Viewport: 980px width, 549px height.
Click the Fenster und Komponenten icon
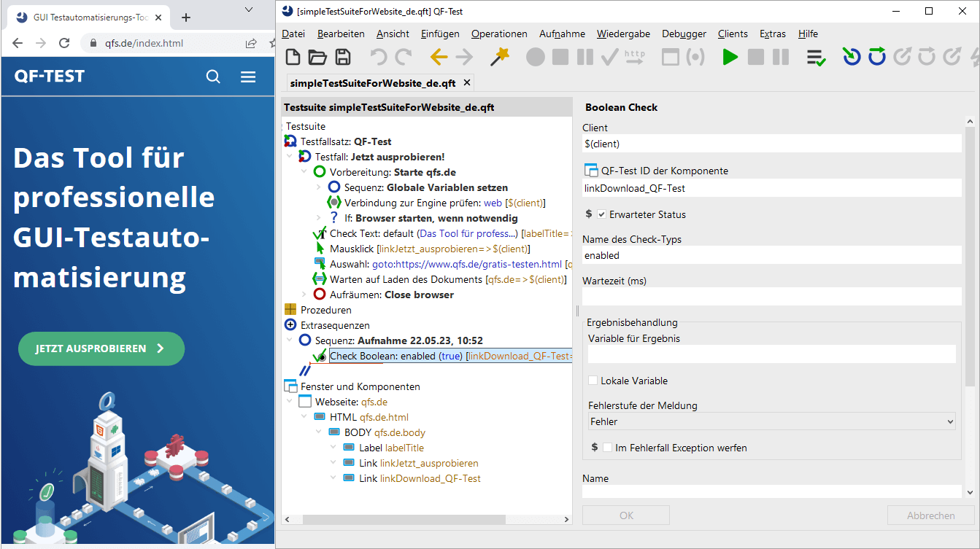[290, 386]
